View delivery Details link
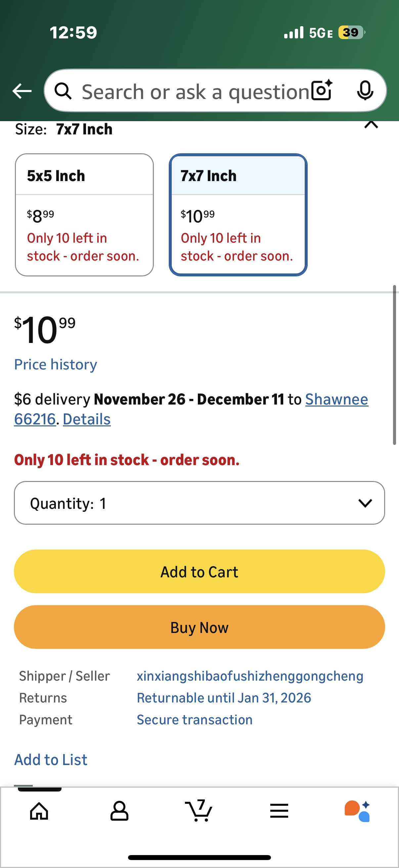399x868 pixels. pyautogui.click(x=87, y=419)
